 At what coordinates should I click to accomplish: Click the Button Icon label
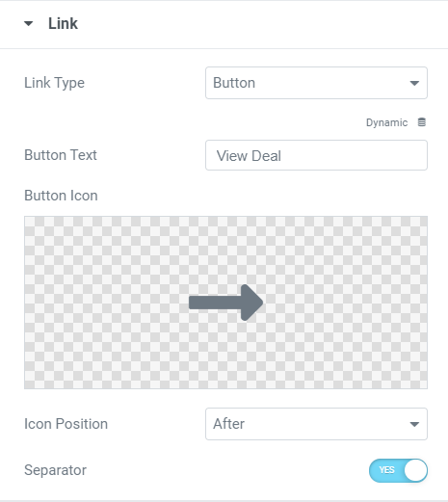click(x=61, y=196)
